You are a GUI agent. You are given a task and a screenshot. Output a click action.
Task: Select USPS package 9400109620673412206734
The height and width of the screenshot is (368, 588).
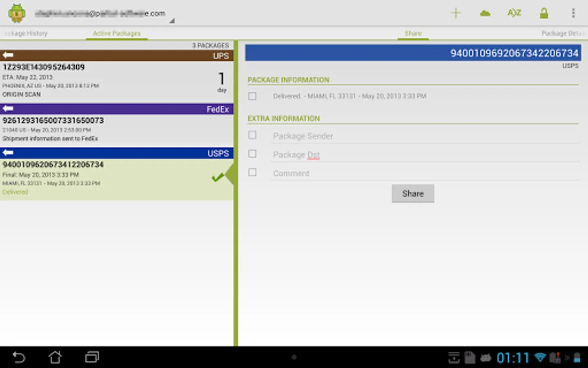117,180
